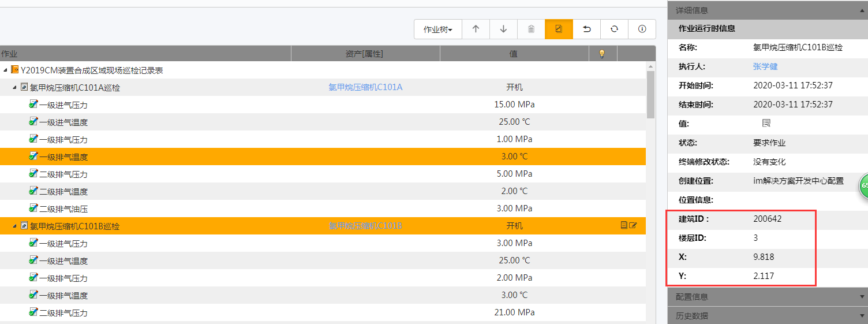
Task: Toggle the highlighted orange chart-document toolbar button
Action: click(559, 29)
